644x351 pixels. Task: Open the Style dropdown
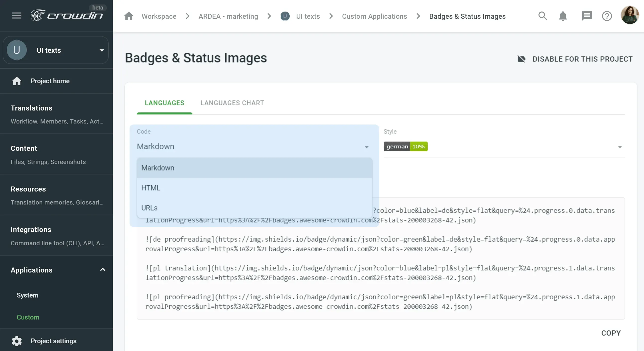[620, 147]
